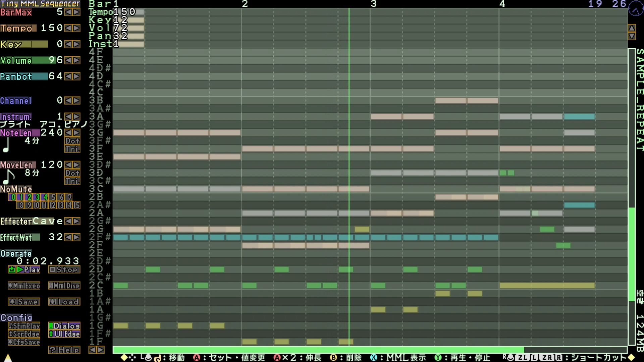
Task: Show MML via MmlDisp
Action: (64, 286)
